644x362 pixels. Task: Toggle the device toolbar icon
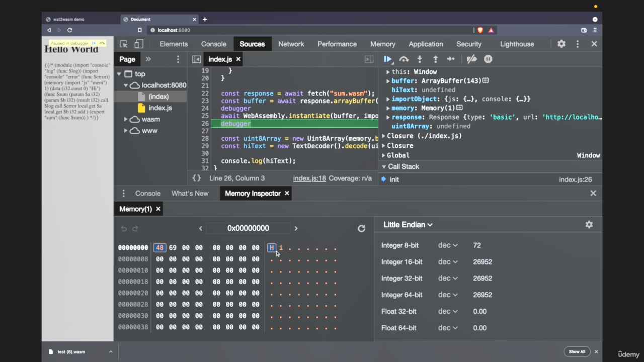(x=139, y=44)
